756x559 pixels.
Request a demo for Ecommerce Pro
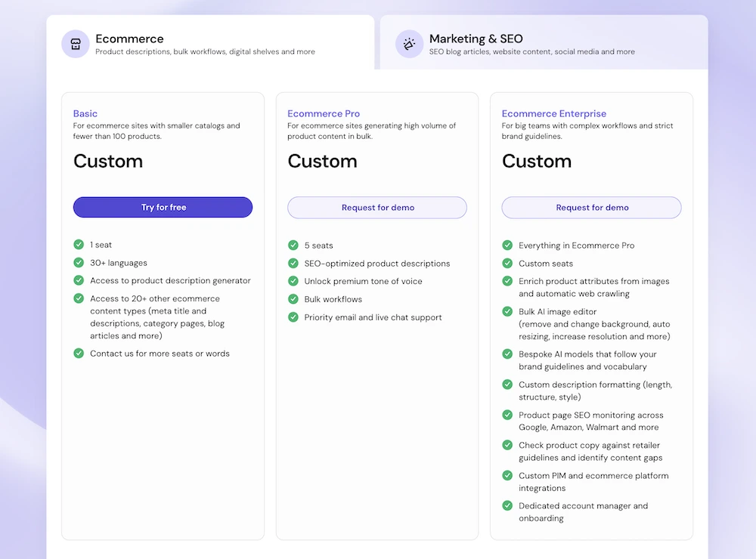click(x=377, y=208)
